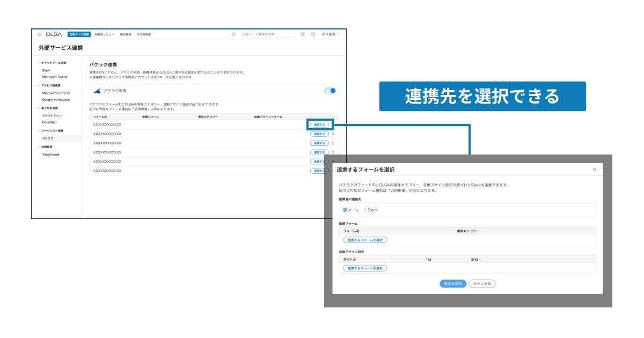
Task: Click the フォーム名 column header in dialog
Action: point(351,231)
